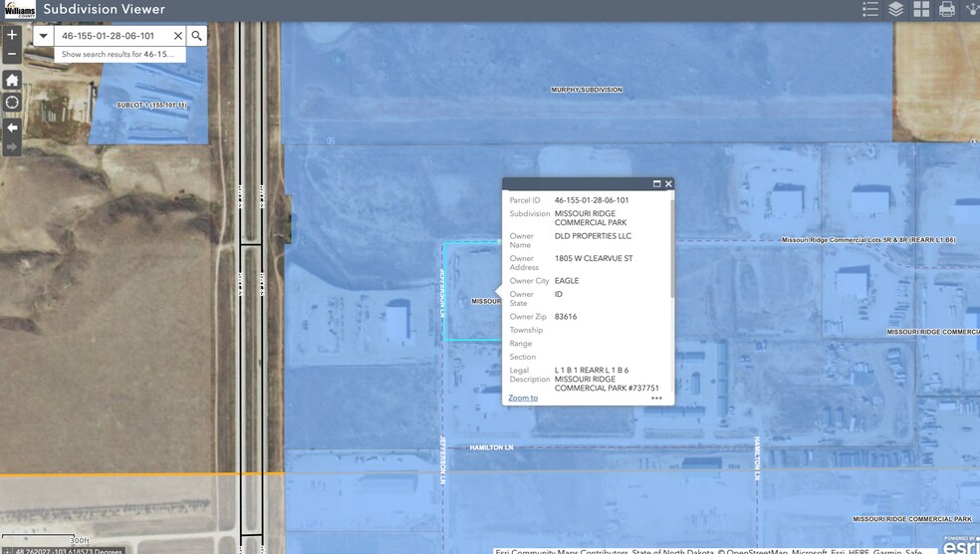
Task: Open search source dropdown arrow
Action: click(43, 36)
